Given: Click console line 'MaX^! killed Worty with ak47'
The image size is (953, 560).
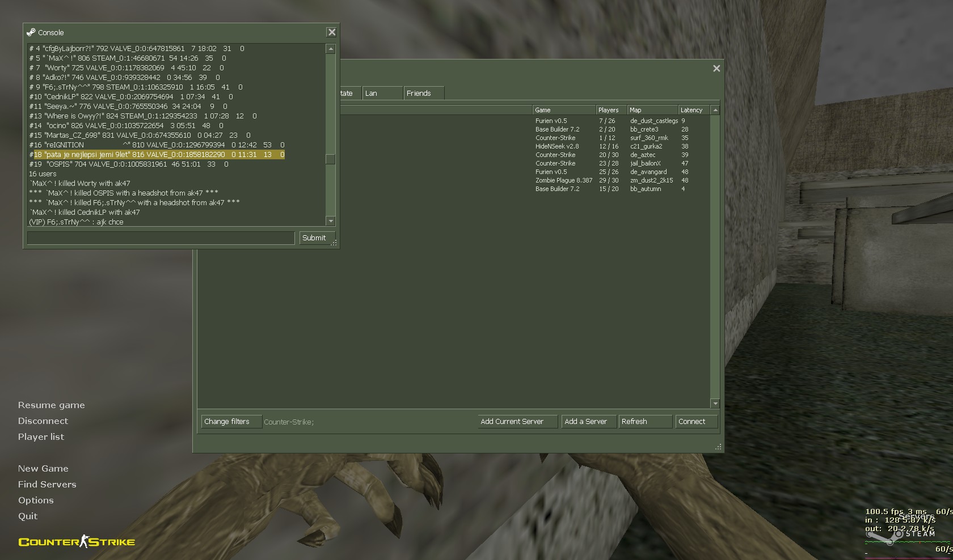Looking at the screenshot, I should point(80,184).
